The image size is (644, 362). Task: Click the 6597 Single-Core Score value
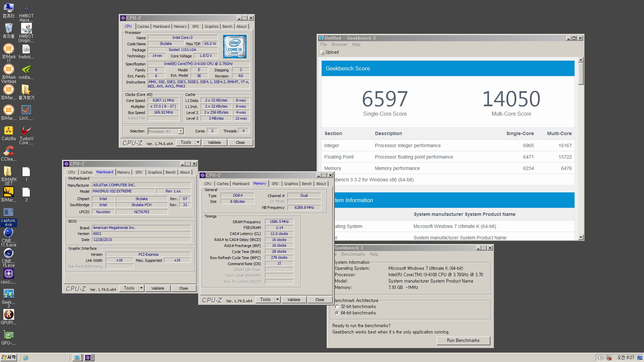[385, 99]
